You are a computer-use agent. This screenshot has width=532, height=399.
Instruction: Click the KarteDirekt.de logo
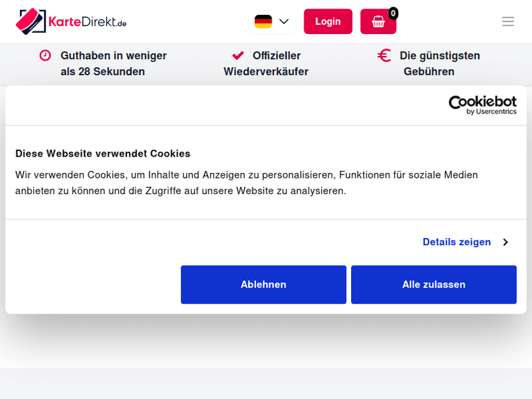click(x=71, y=21)
